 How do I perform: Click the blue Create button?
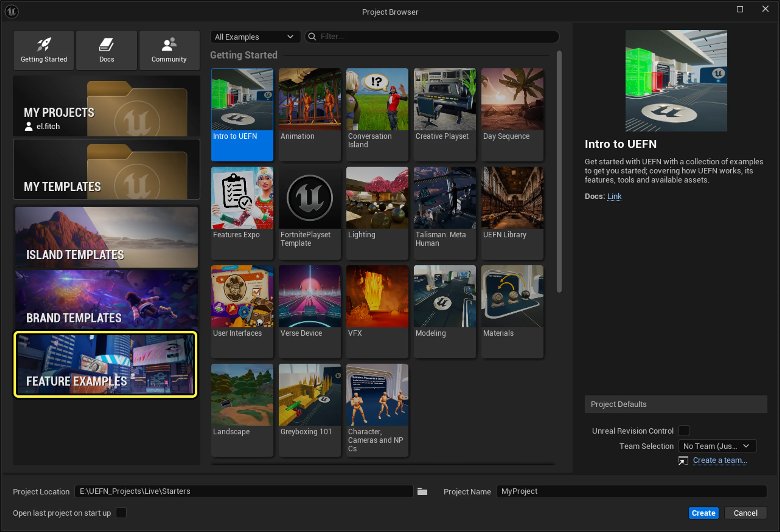(703, 513)
